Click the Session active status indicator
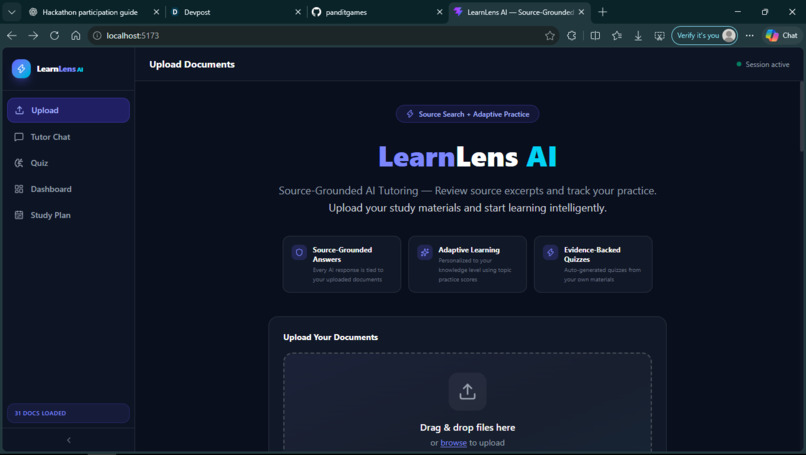Image resolution: width=806 pixels, height=455 pixels. (x=763, y=64)
